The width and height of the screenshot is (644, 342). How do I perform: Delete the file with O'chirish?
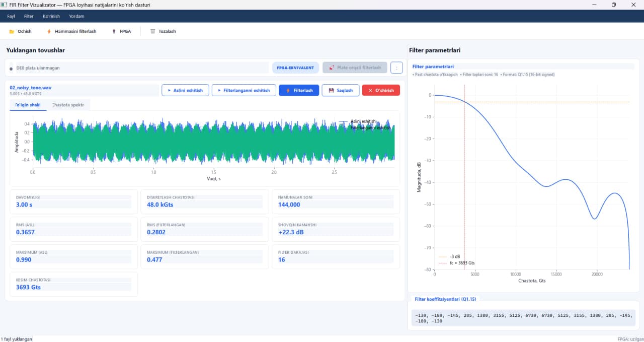point(381,90)
